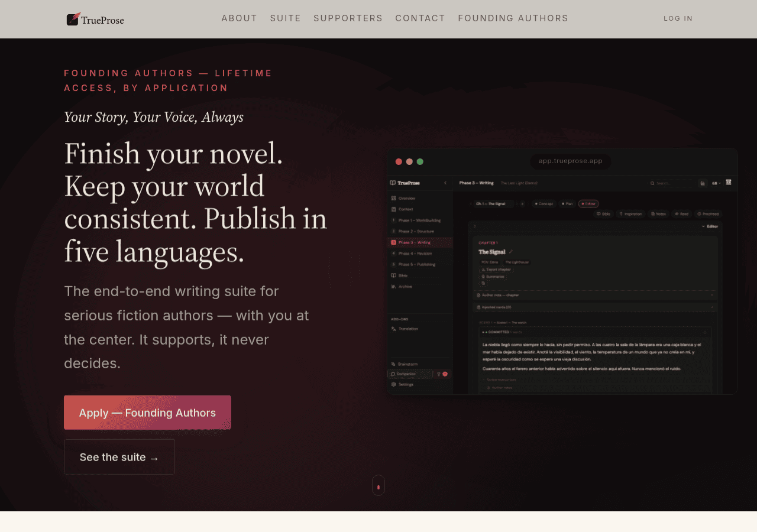Go to the Suite nav section
Screen dimensions: 757x532
point(286,18)
